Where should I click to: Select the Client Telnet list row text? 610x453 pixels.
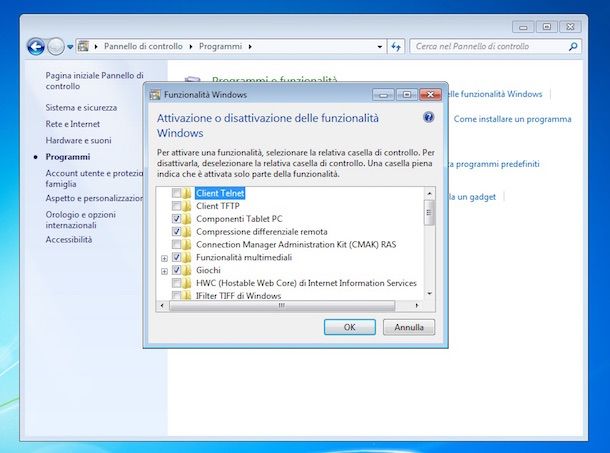(220, 193)
